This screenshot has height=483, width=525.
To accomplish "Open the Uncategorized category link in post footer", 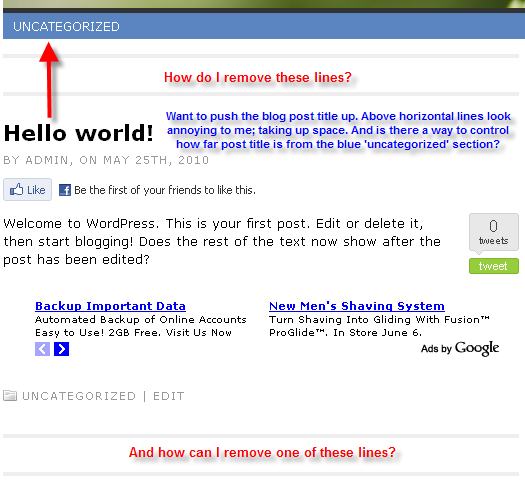I will click(x=79, y=396).
